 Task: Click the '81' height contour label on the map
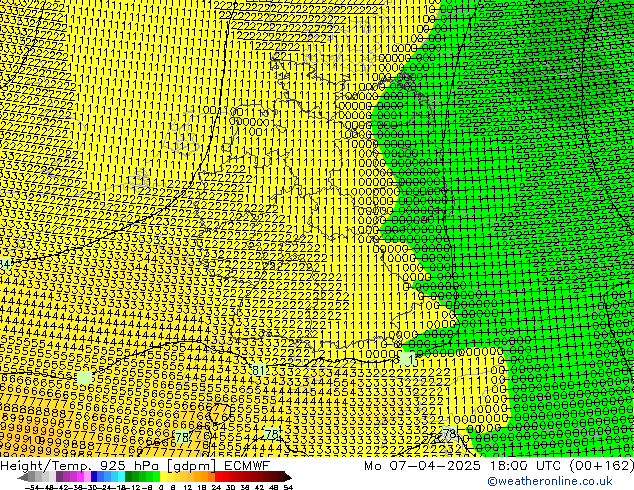tap(259, 370)
